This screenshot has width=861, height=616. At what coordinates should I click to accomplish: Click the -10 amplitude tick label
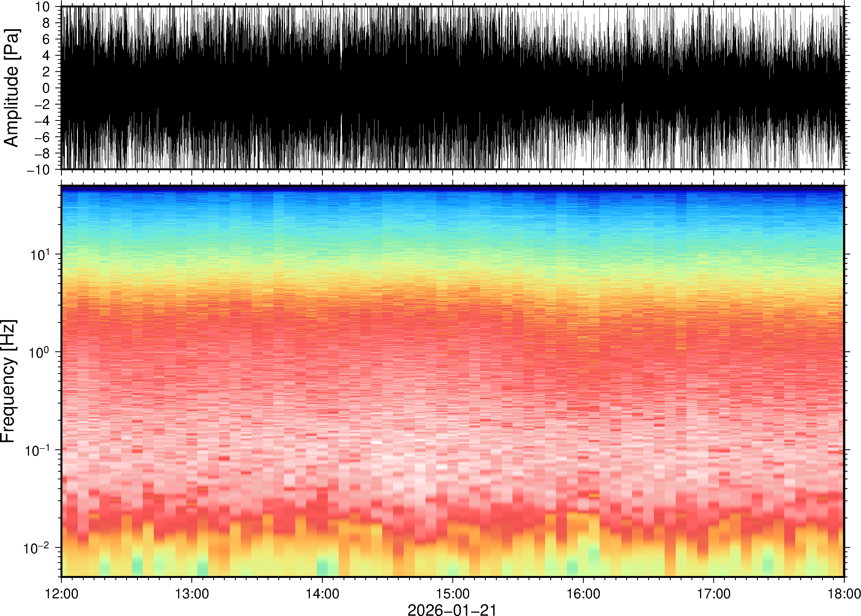(x=38, y=170)
